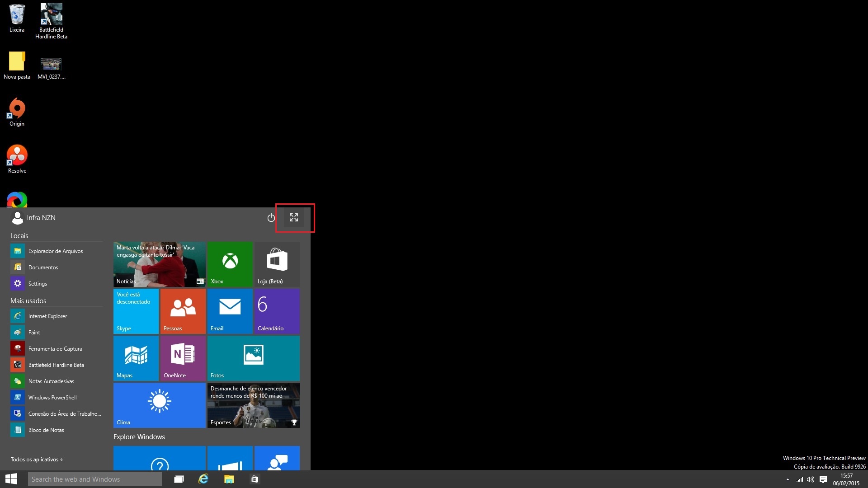This screenshot has height=488, width=868.
Task: Open the Clima weather tile
Action: tap(159, 405)
